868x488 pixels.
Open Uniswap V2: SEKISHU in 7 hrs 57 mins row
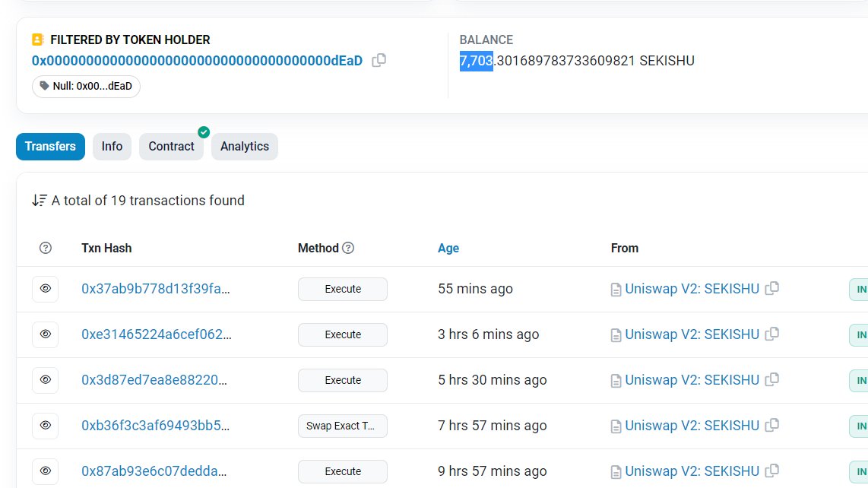tap(692, 426)
